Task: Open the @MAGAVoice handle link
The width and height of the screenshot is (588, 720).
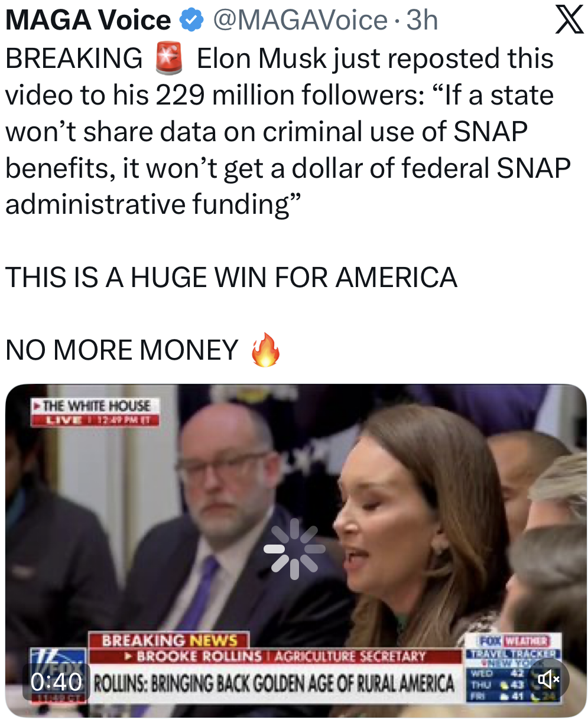Action: pos(300,21)
